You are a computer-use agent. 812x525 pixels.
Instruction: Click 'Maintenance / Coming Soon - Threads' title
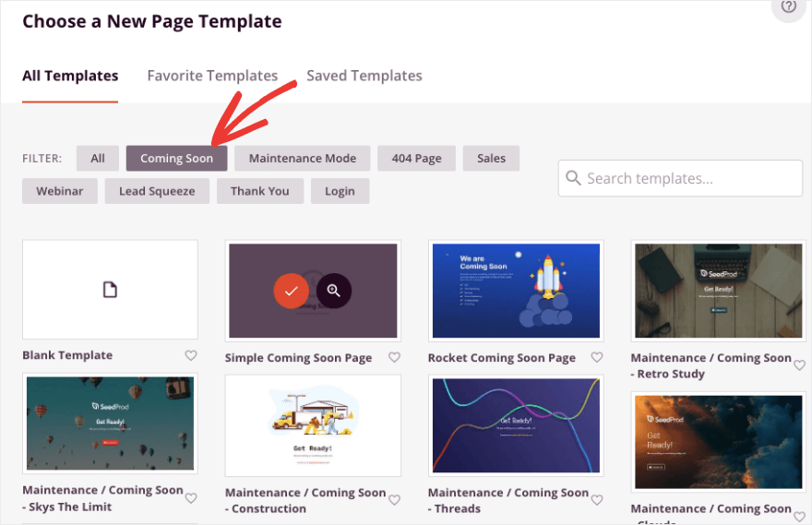508,500
